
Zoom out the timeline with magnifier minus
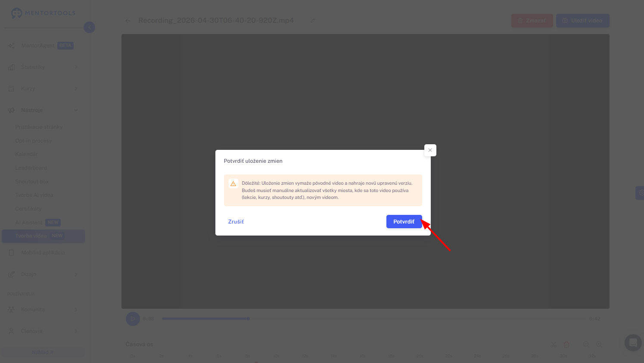586,344
